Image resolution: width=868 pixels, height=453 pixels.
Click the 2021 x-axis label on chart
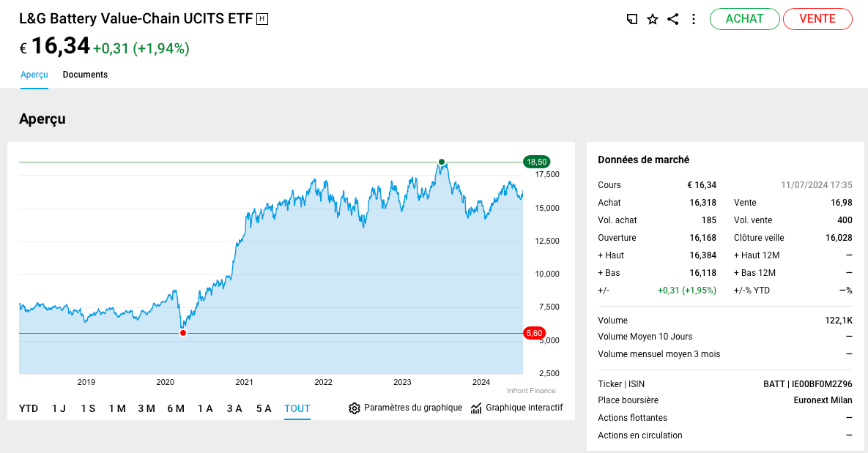click(x=244, y=382)
